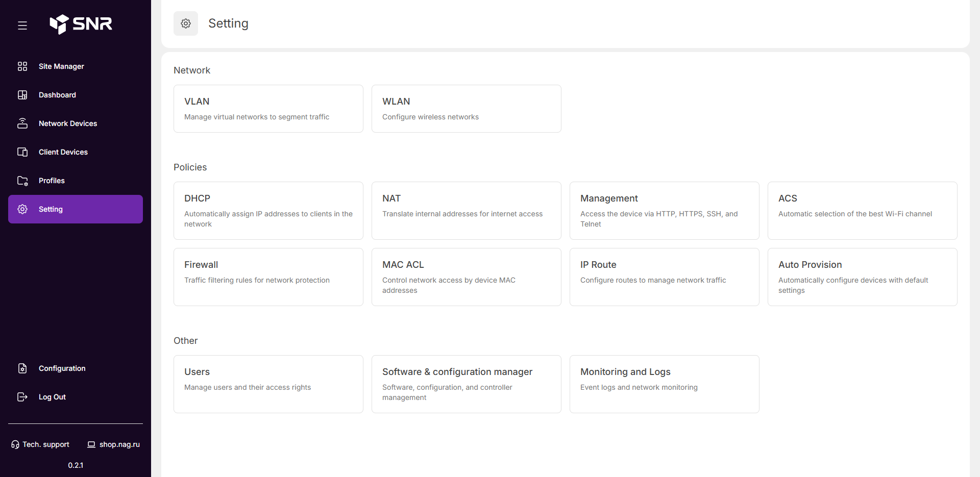Screen dimensions: 980x477
Task: Click the gear icon in page header
Action: (186, 23)
